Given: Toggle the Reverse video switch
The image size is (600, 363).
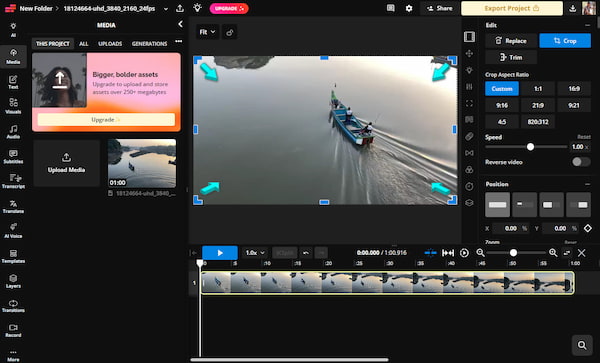Looking at the screenshot, I should point(581,162).
